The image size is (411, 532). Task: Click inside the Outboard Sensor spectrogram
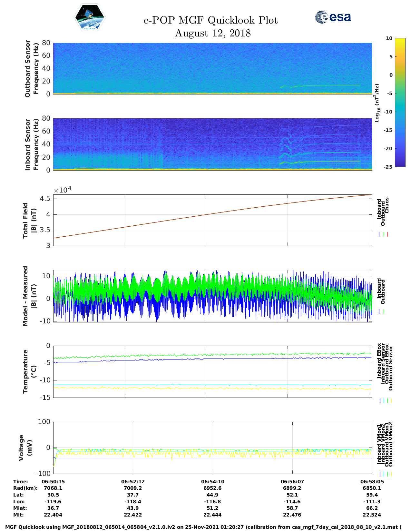212,68
